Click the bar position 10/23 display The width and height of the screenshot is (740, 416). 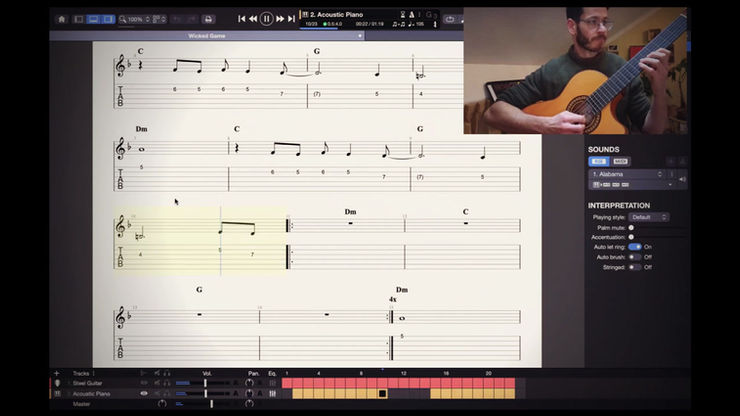click(x=311, y=24)
